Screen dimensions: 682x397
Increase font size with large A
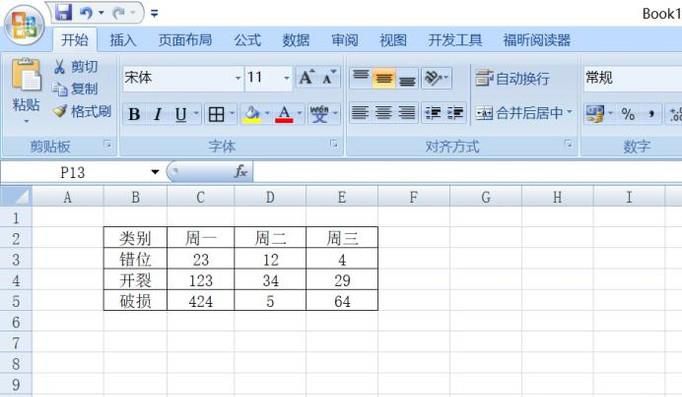307,77
